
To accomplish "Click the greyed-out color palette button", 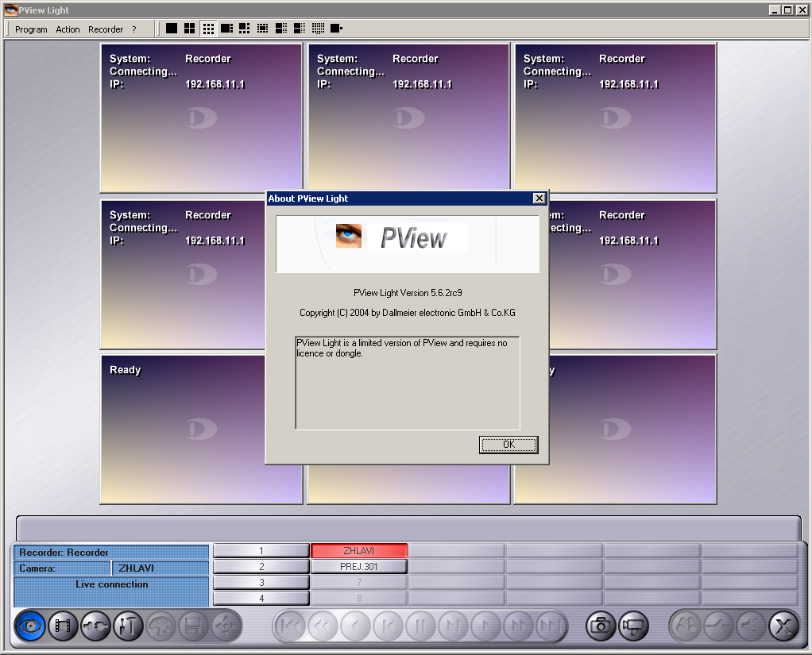I will (x=161, y=626).
